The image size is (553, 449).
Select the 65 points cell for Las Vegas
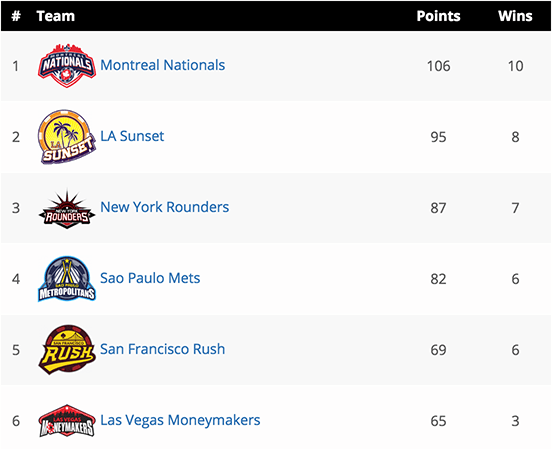(438, 421)
